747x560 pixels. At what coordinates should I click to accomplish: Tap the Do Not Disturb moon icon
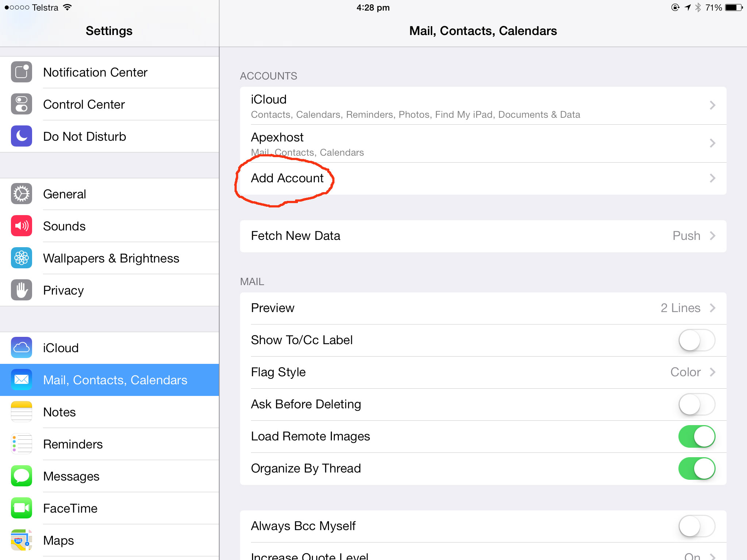(x=22, y=136)
